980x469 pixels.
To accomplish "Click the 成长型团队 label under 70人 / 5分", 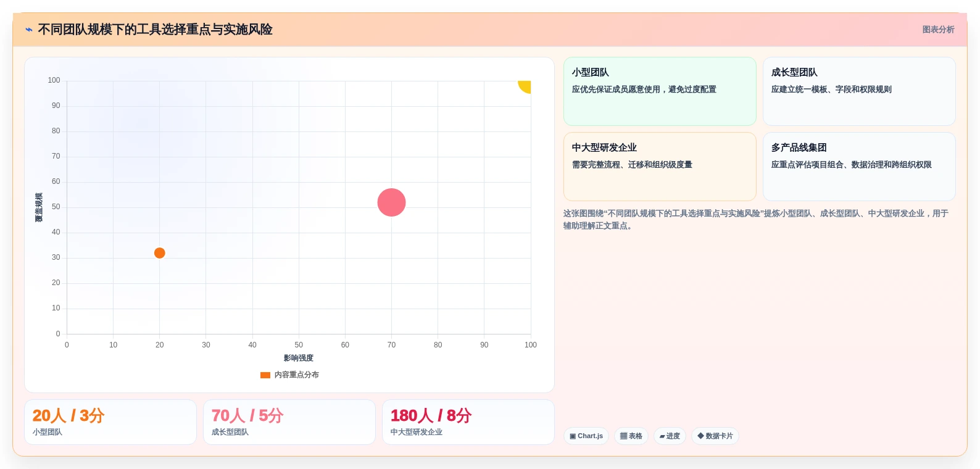I will pos(230,433).
